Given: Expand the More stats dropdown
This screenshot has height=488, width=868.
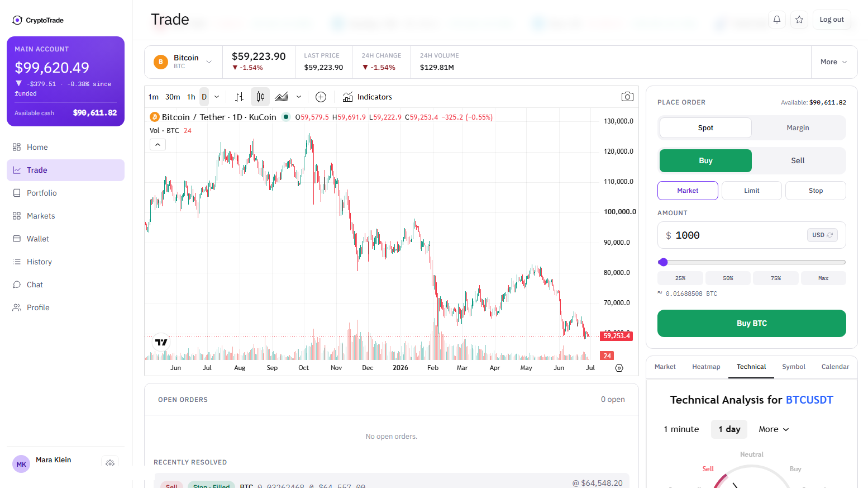Looking at the screenshot, I should pos(834,62).
